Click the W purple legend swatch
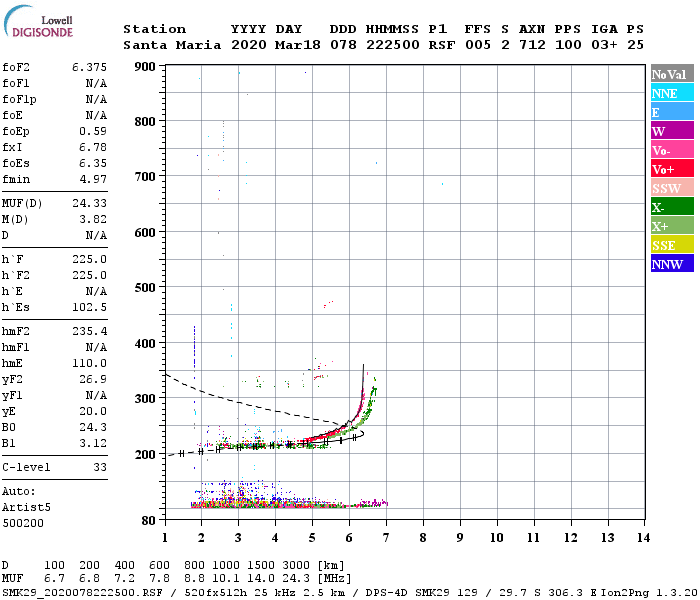The height and width of the screenshot is (600, 700). click(x=672, y=131)
